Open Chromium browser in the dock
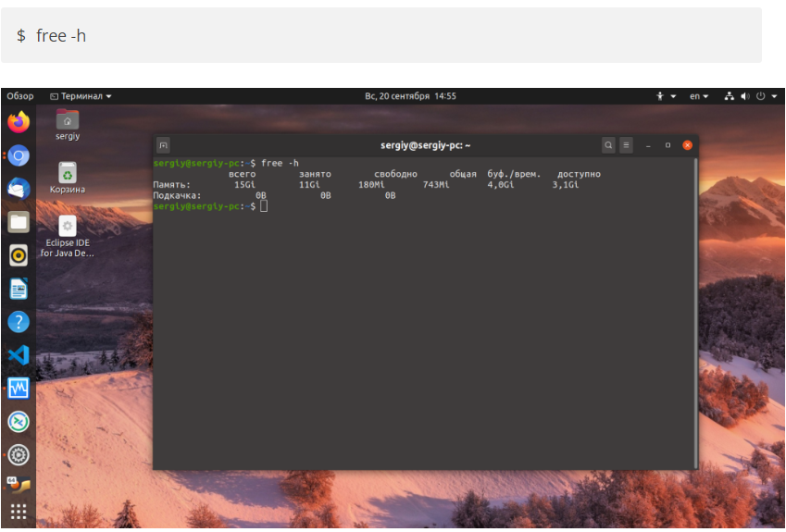This screenshot has height=532, width=786. point(19,155)
